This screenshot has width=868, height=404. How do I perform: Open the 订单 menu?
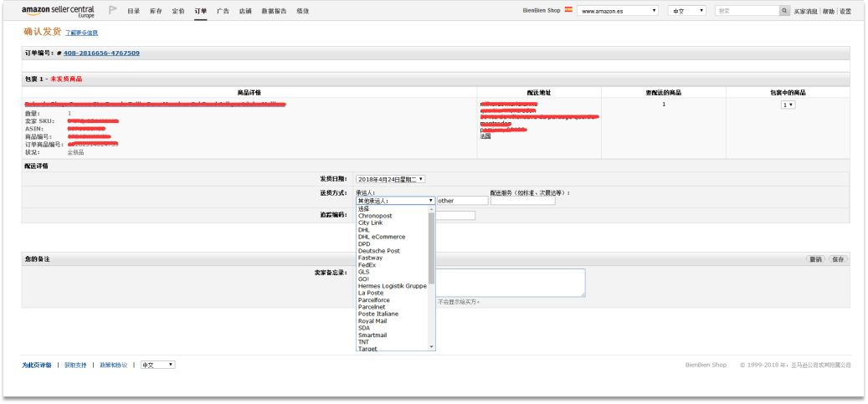[200, 11]
